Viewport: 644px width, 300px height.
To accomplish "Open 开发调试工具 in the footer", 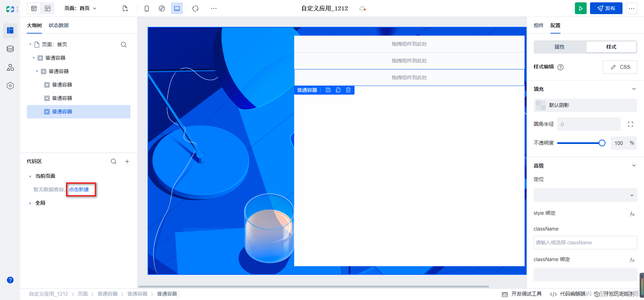I will click(522, 294).
